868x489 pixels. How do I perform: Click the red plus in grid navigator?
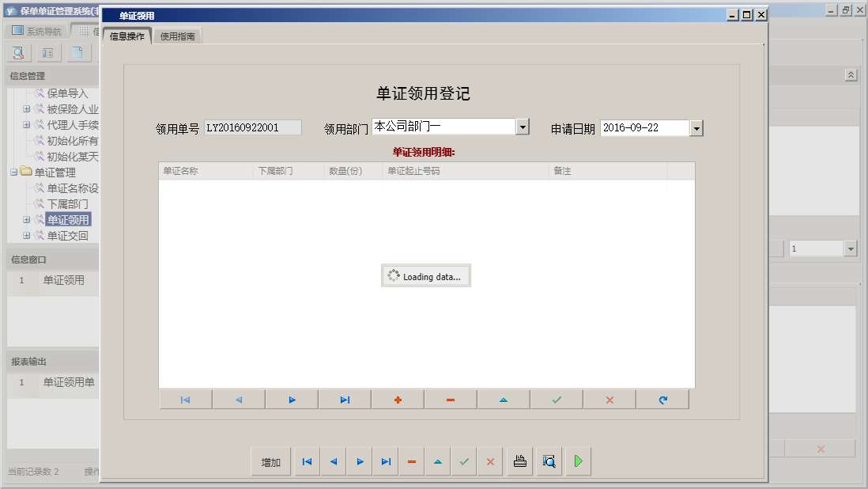(398, 400)
